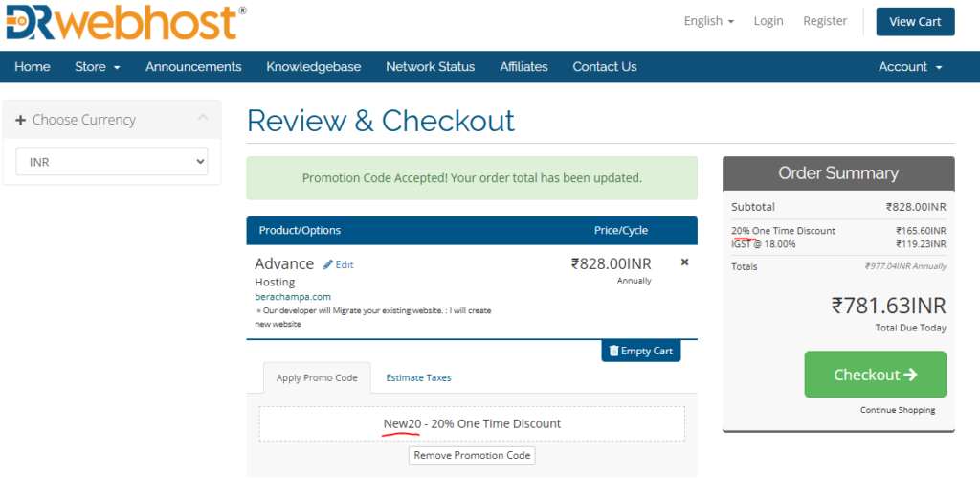The width and height of the screenshot is (980, 478).
Task: Remove the Advance hosting item with X
Action: pos(684,262)
